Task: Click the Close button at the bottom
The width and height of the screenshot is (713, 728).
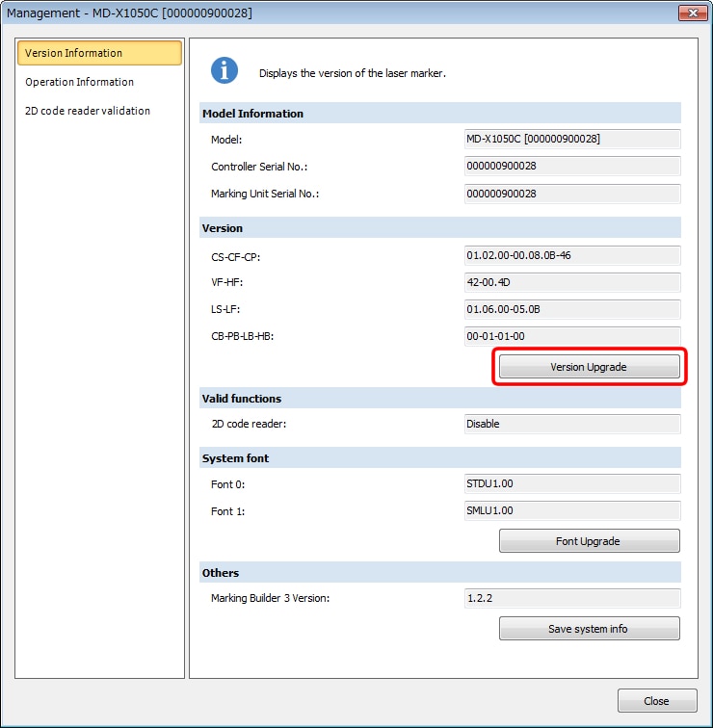Action: pyautogui.click(x=656, y=701)
